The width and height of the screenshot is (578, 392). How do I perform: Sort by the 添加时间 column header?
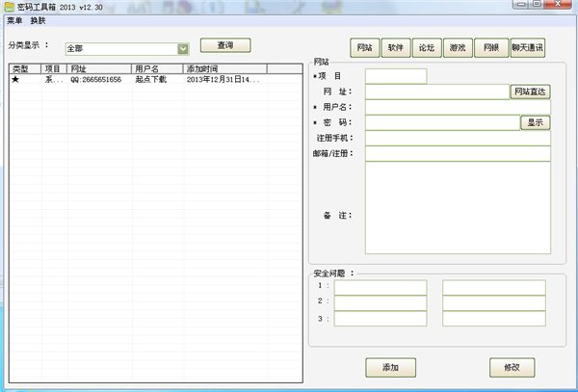coord(224,69)
